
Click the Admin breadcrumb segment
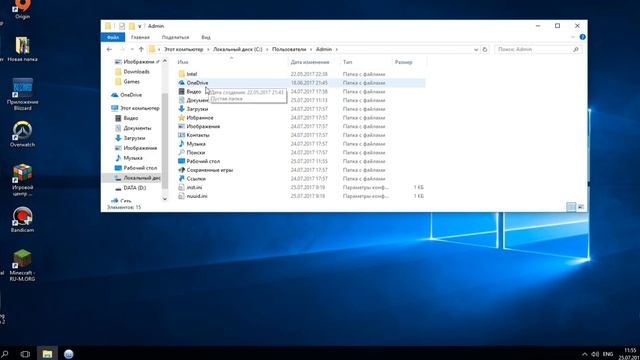click(x=324, y=49)
